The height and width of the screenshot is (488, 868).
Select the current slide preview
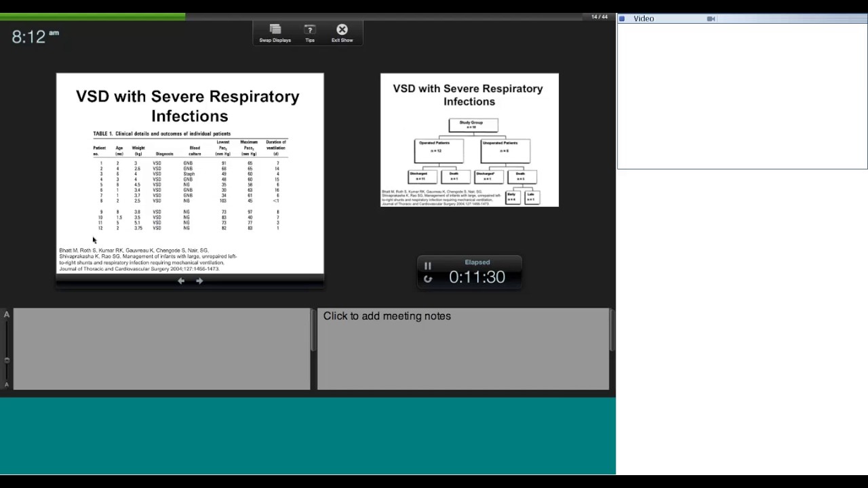(x=190, y=173)
